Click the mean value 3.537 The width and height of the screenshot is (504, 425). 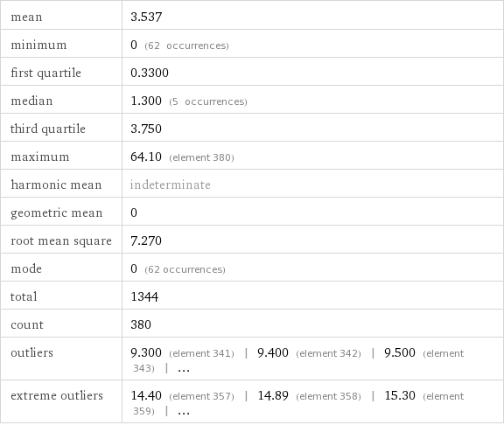tap(146, 17)
